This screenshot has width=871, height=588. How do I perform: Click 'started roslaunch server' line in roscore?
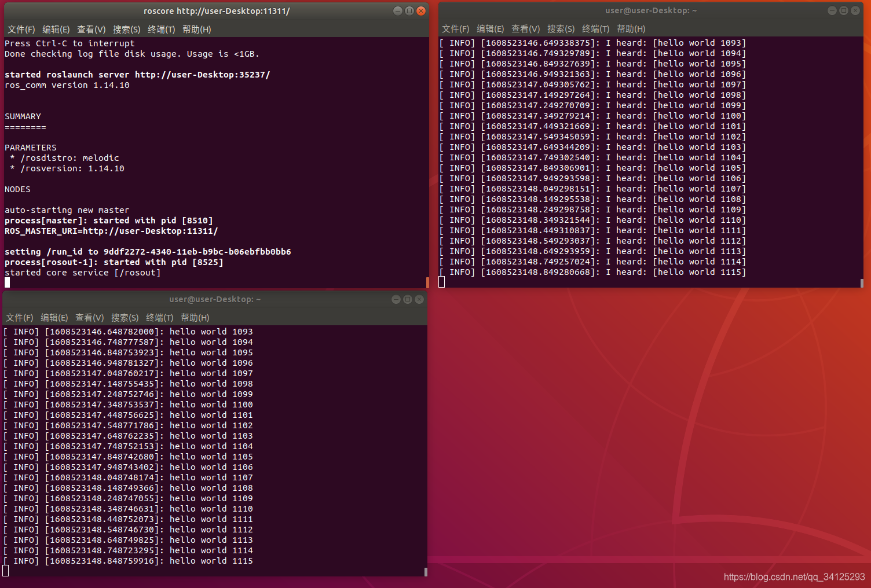pyautogui.click(x=137, y=75)
